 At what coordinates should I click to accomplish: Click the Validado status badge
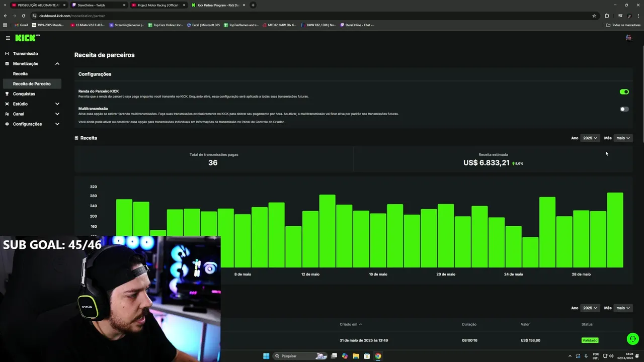(590, 340)
